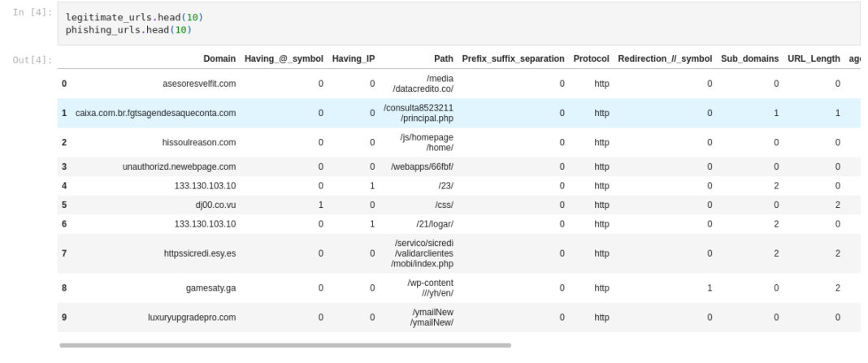This screenshot has width=868, height=363.
Task: Click the /webapps/66fbf/ path cell
Action: click(x=422, y=166)
